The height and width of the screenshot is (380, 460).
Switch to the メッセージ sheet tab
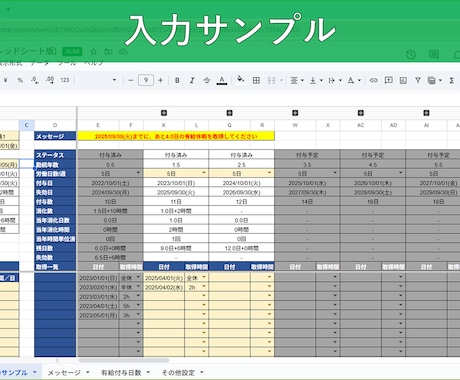click(64, 373)
